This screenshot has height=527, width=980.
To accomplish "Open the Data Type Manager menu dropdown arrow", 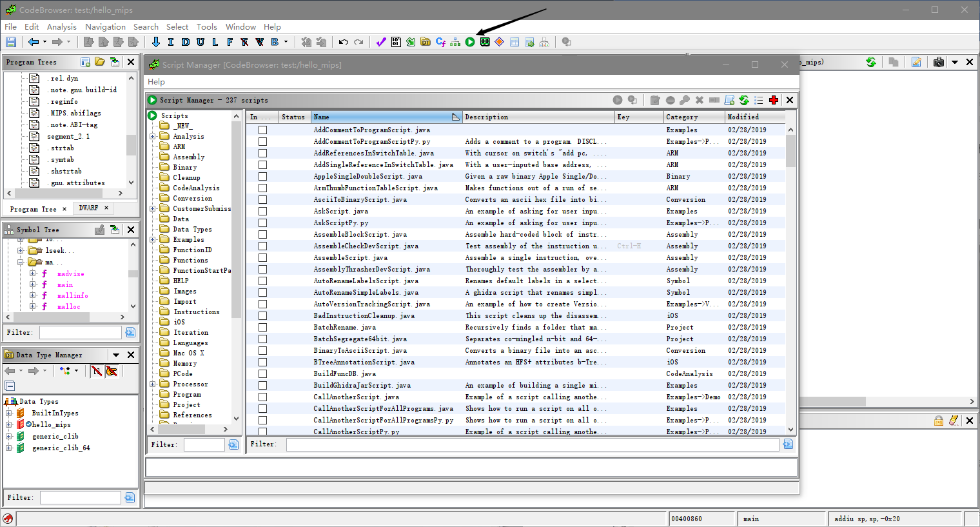I will click(x=116, y=355).
